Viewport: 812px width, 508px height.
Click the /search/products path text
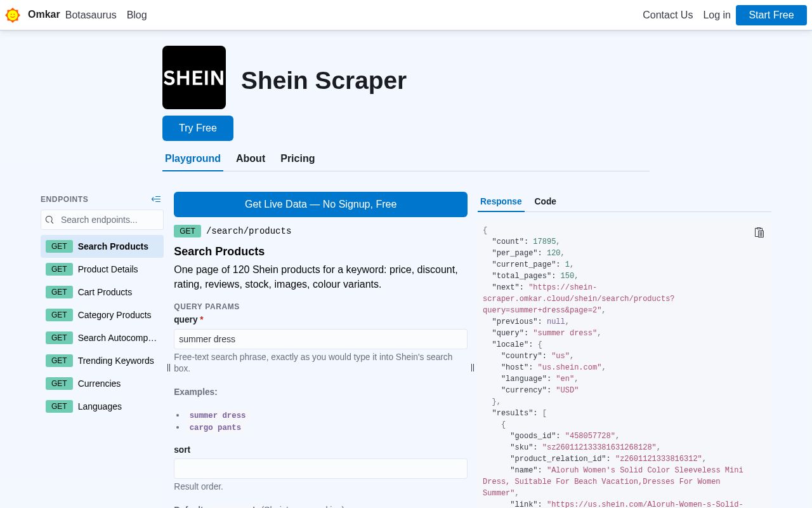point(249,231)
